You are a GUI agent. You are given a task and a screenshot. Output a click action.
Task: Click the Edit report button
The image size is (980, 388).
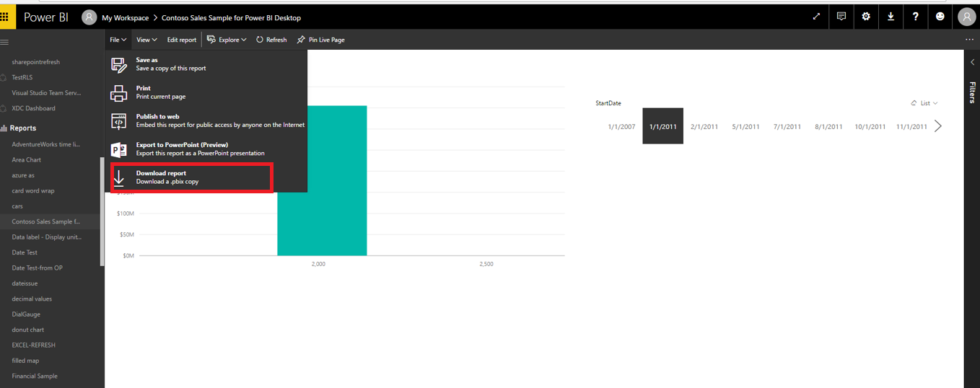coord(182,40)
